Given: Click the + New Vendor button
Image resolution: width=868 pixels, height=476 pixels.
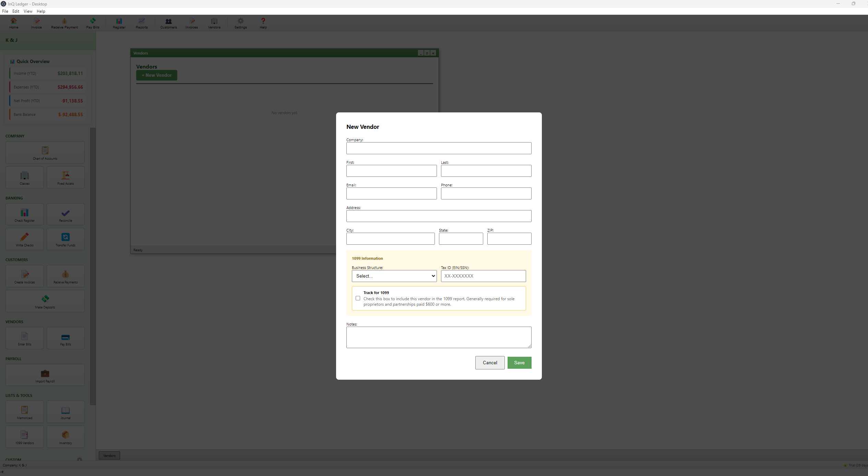Looking at the screenshot, I should tap(157, 75).
